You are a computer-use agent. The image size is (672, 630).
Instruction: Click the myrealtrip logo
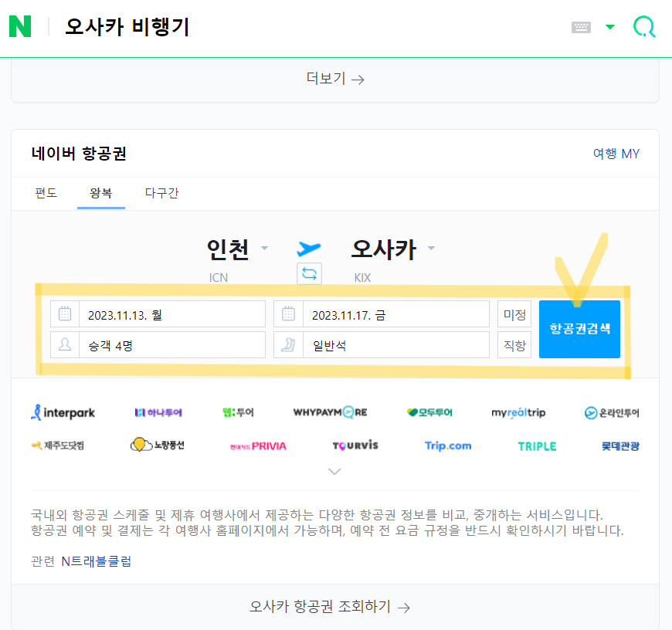(518, 412)
